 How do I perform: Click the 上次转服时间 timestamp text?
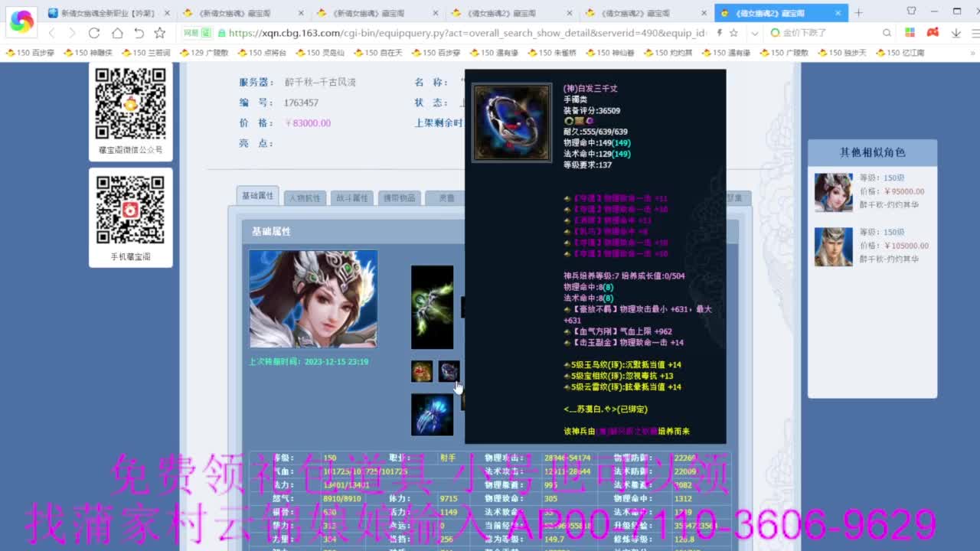coord(309,361)
